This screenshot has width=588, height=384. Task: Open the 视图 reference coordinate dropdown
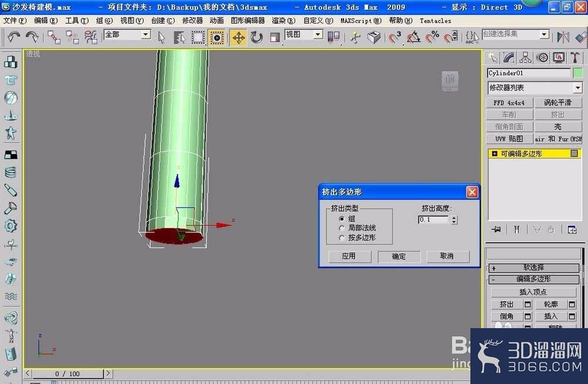pyautogui.click(x=318, y=35)
